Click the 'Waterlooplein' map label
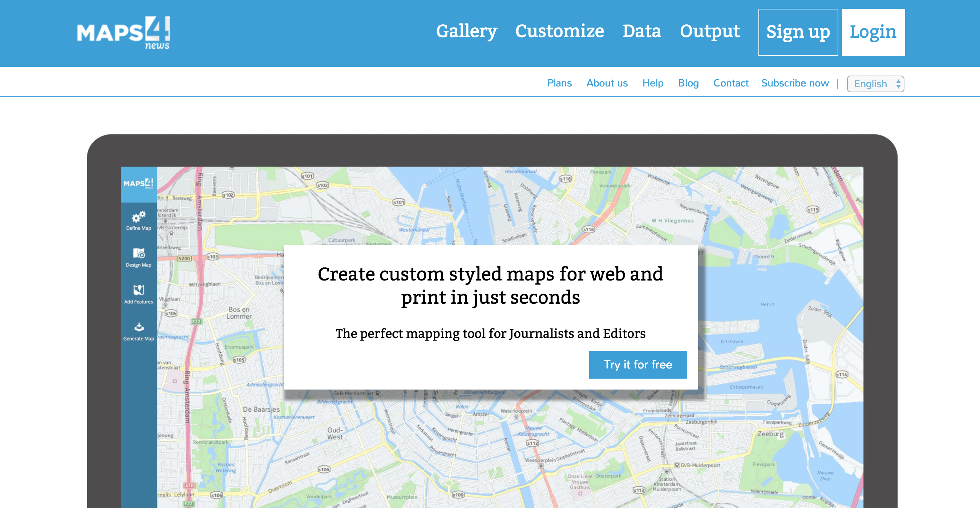 click(x=516, y=411)
